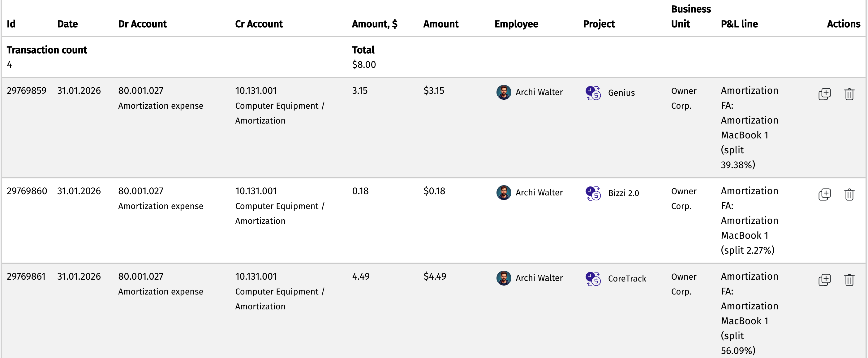868x358 pixels.
Task: Click the 0.18 value under Amount, $
Action: [x=360, y=191]
